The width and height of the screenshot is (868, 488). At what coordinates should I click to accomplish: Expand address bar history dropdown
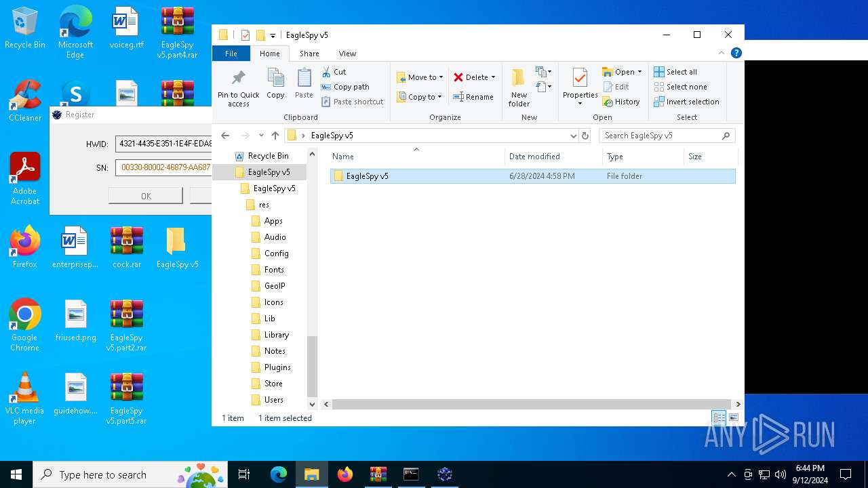pyautogui.click(x=573, y=136)
